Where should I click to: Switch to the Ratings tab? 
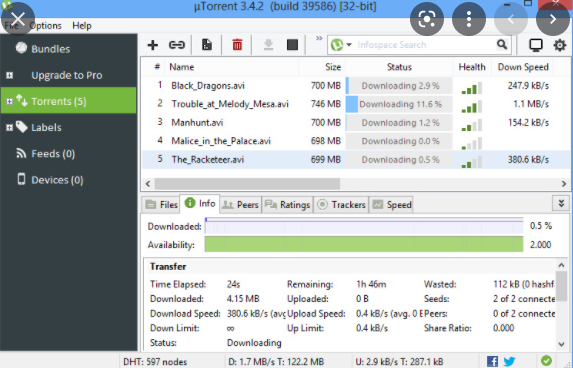pyautogui.click(x=288, y=205)
